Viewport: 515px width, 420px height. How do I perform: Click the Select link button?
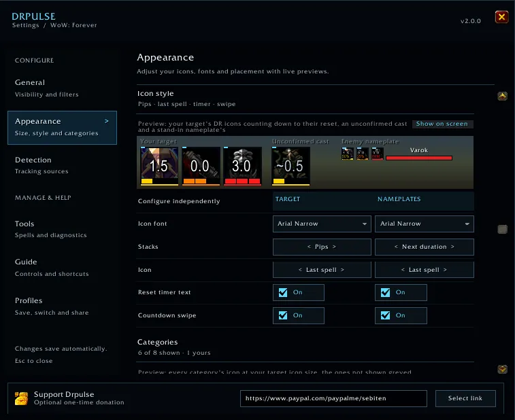[x=465, y=398]
